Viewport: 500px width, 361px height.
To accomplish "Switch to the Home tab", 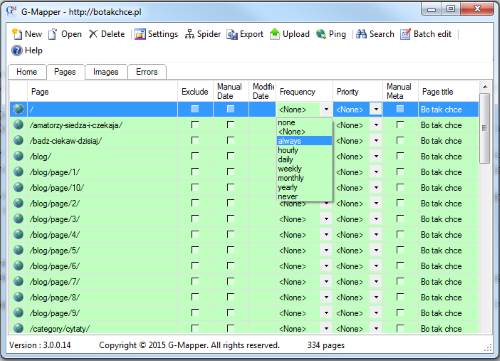I will click(27, 72).
